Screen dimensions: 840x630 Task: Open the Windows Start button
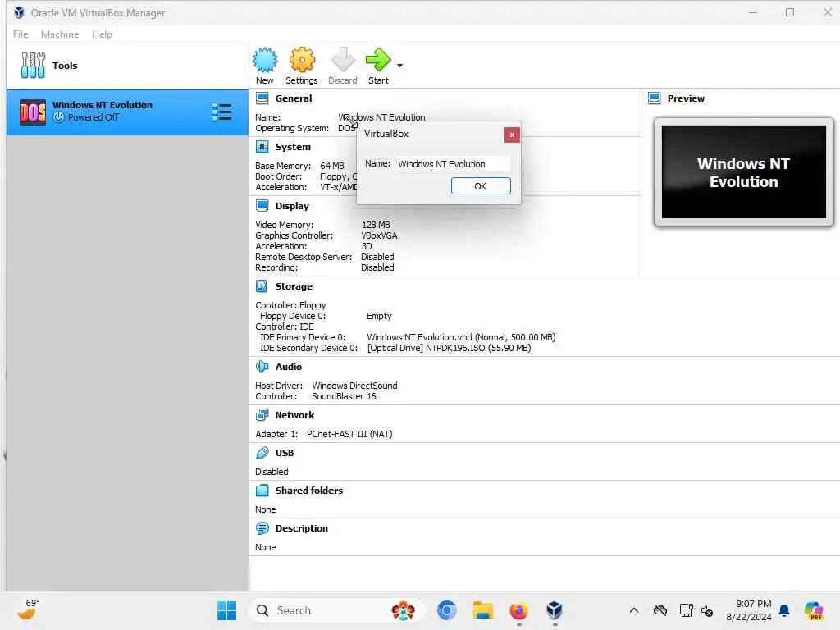pyautogui.click(x=227, y=610)
